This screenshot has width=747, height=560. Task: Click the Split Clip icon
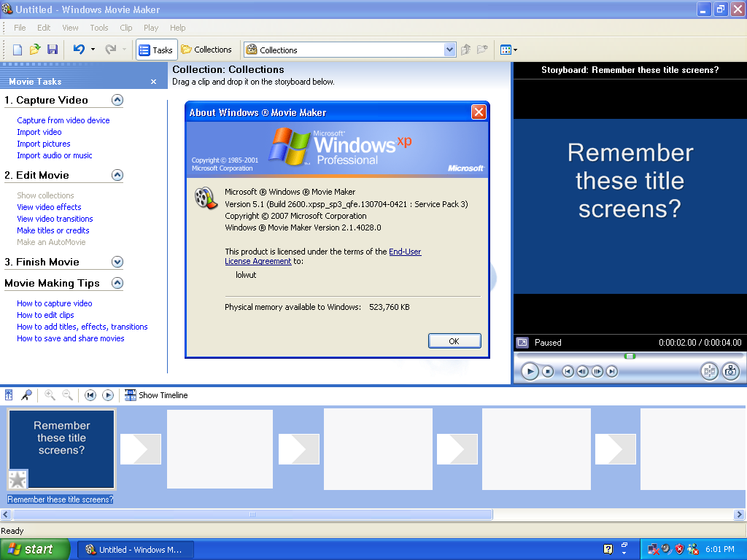[x=709, y=371]
